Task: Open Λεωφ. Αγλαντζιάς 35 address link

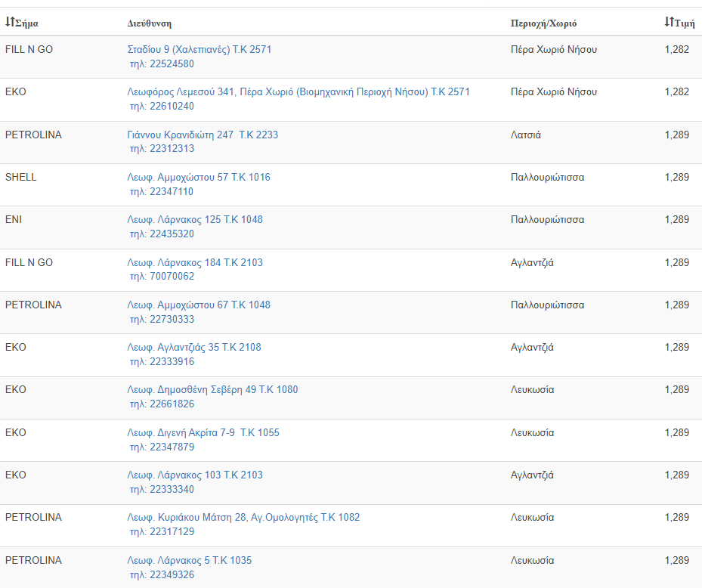Action: [x=194, y=348]
